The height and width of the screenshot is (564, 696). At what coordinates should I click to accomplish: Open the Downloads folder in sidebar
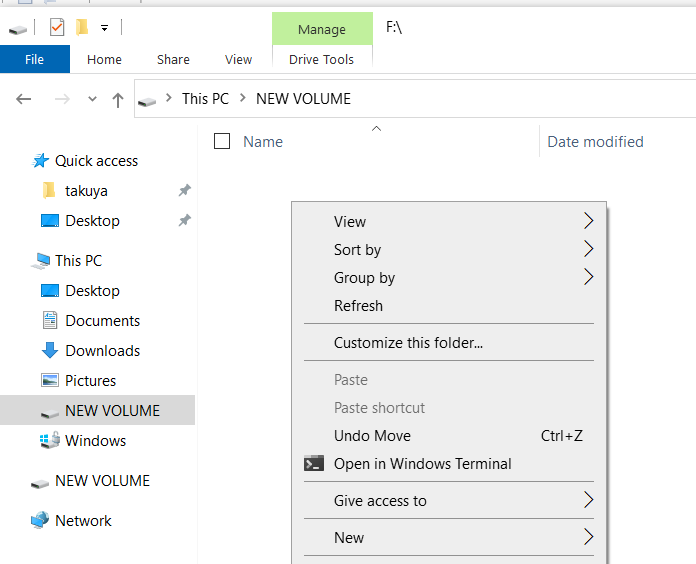pyautogui.click(x=102, y=351)
